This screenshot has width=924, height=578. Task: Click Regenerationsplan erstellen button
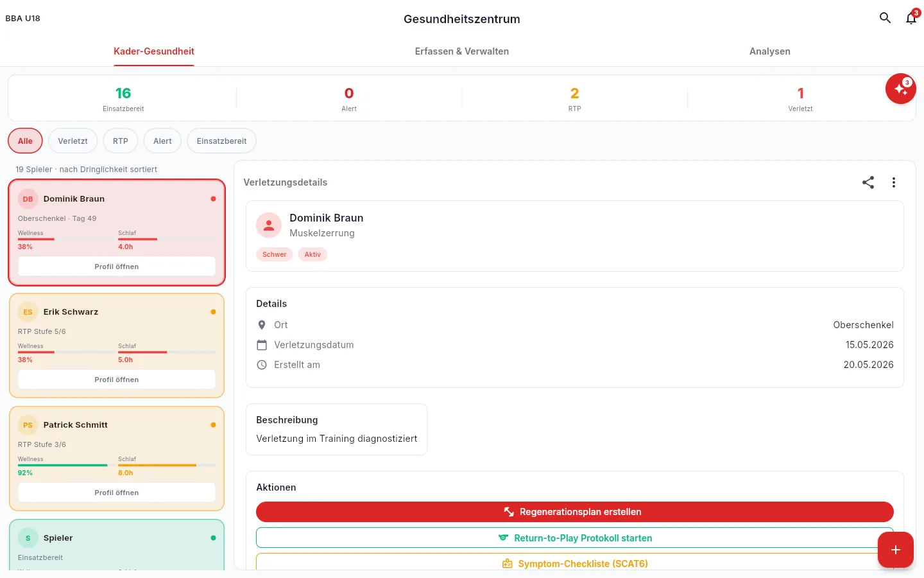(575, 512)
